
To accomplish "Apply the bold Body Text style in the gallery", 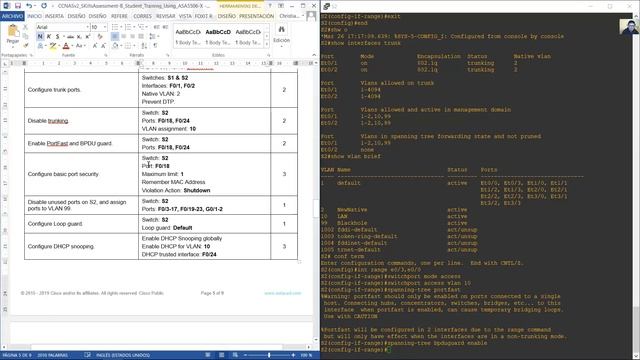I will (218, 37).
